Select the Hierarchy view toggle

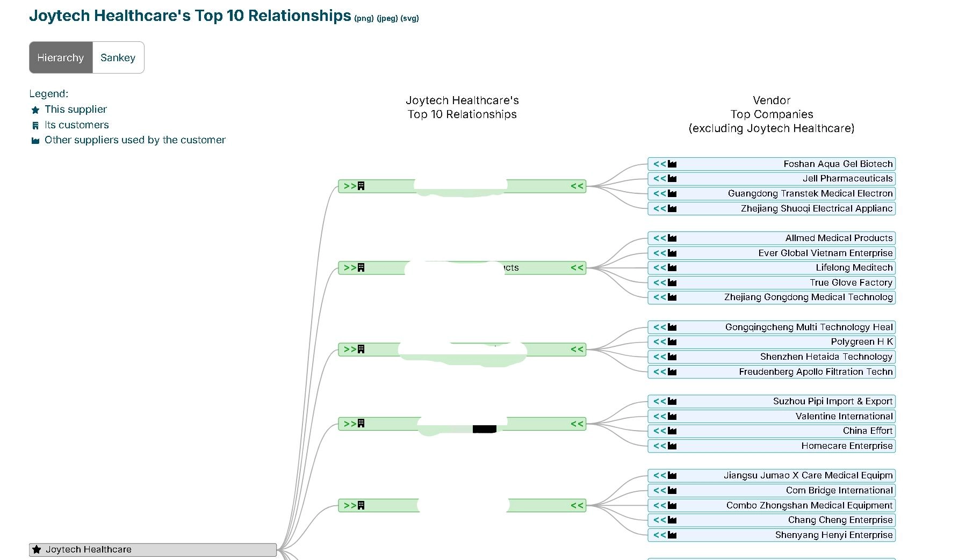tap(61, 57)
